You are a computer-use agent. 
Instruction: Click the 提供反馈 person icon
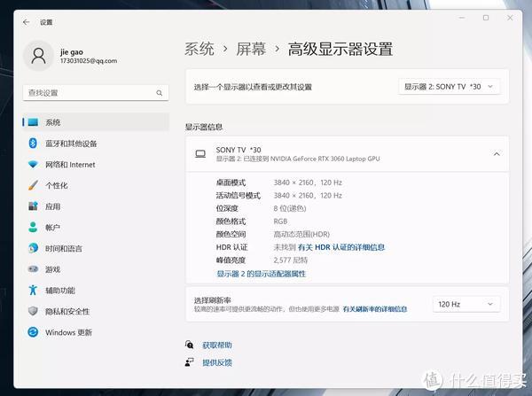[x=190, y=362]
